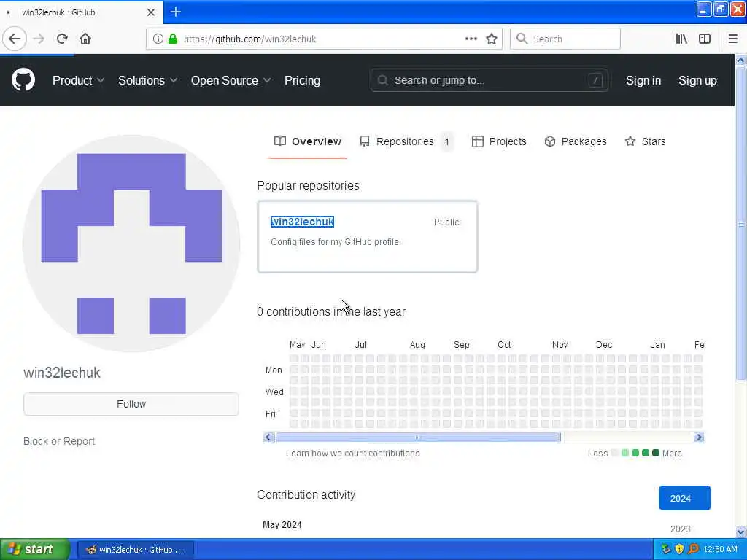This screenshot has width=747, height=560.
Task: Click the Public badge on repository card
Action: tap(446, 222)
